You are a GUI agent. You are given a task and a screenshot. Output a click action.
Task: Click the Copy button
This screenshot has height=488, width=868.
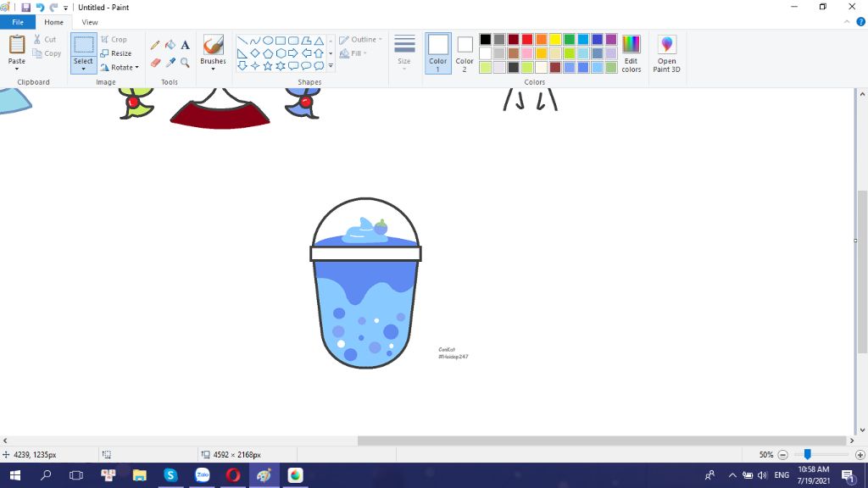(x=47, y=53)
